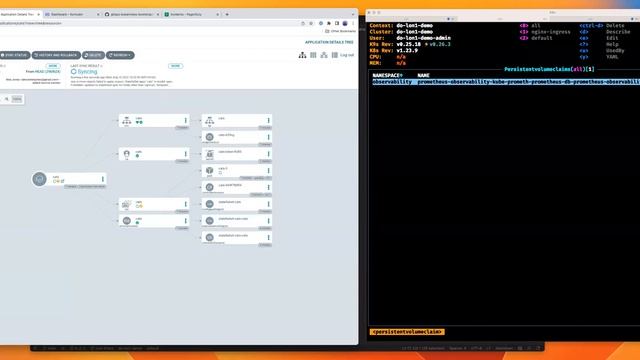Click the APPLICATION DETAILS TREE link
The image size is (640, 360).
click(x=329, y=42)
